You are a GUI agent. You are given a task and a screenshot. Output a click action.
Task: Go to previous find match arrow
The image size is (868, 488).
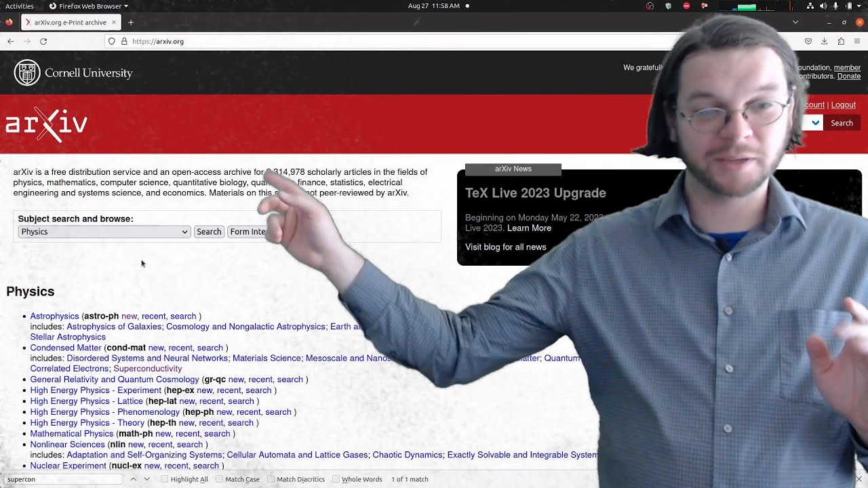point(134,479)
